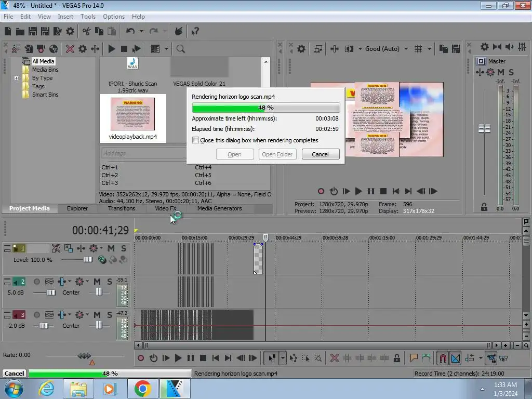Click the preview Overlays grid icon
Viewport: 532px width, 399px height.
coord(418,49)
